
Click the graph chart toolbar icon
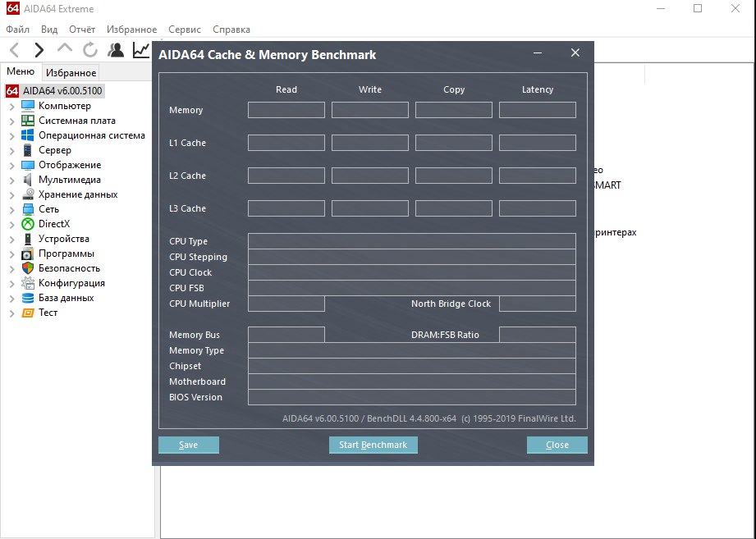tap(141, 49)
